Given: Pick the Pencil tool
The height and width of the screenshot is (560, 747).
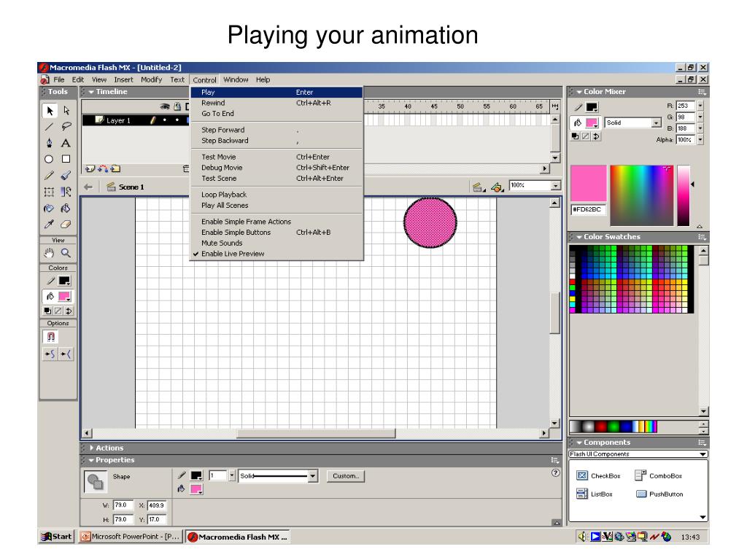Looking at the screenshot, I should tap(49, 175).
